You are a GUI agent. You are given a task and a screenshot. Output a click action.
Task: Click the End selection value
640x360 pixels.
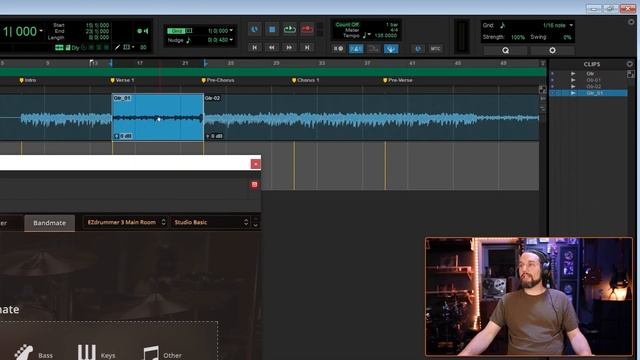coord(97,31)
